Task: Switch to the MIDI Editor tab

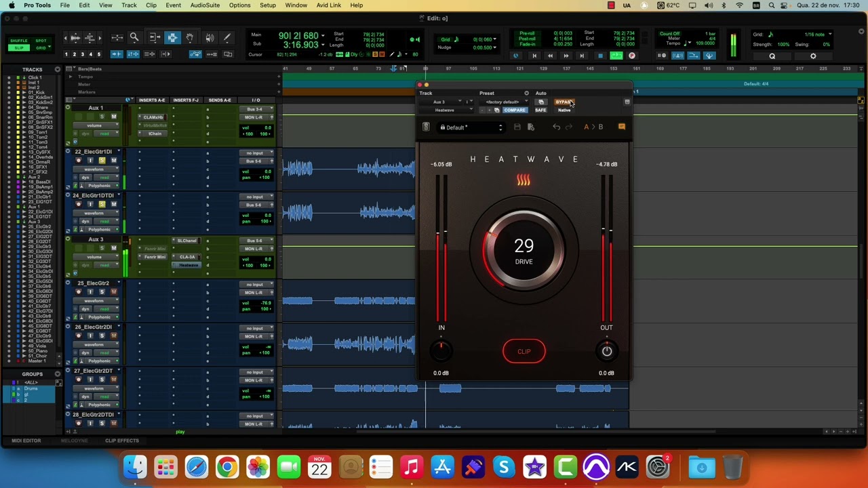Action: pos(26,441)
